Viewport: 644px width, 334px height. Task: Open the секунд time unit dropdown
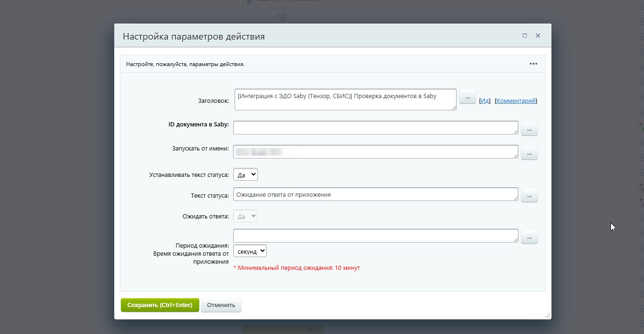pos(250,251)
